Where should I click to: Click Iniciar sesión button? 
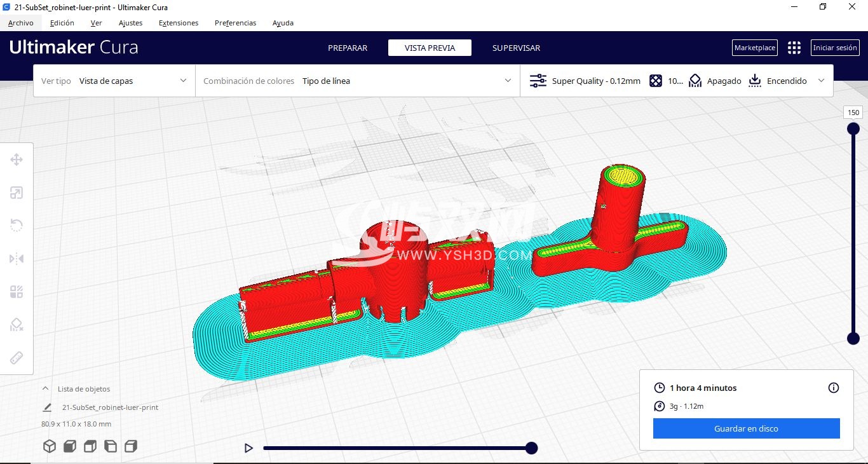tap(835, 48)
